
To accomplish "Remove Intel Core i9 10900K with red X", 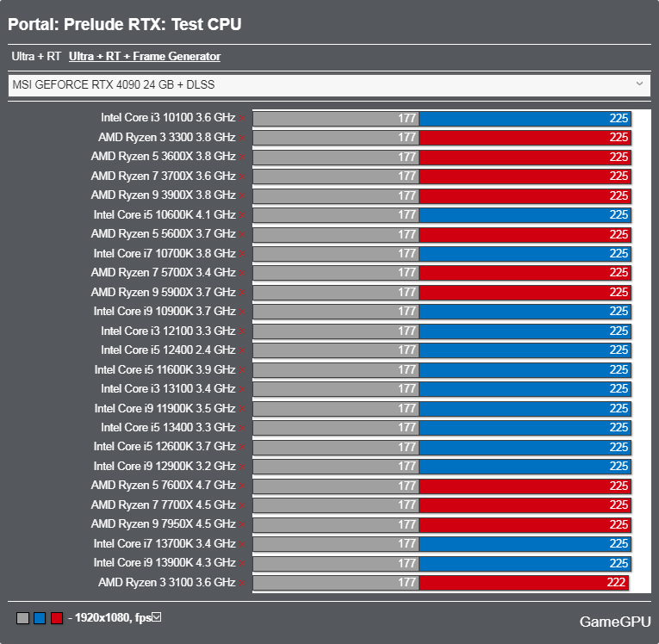I will [x=242, y=312].
